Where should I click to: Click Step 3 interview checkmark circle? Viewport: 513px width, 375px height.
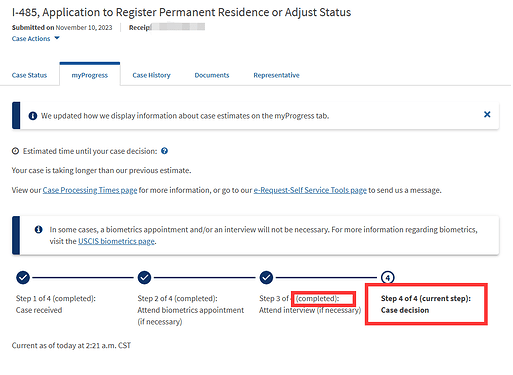coord(266,277)
